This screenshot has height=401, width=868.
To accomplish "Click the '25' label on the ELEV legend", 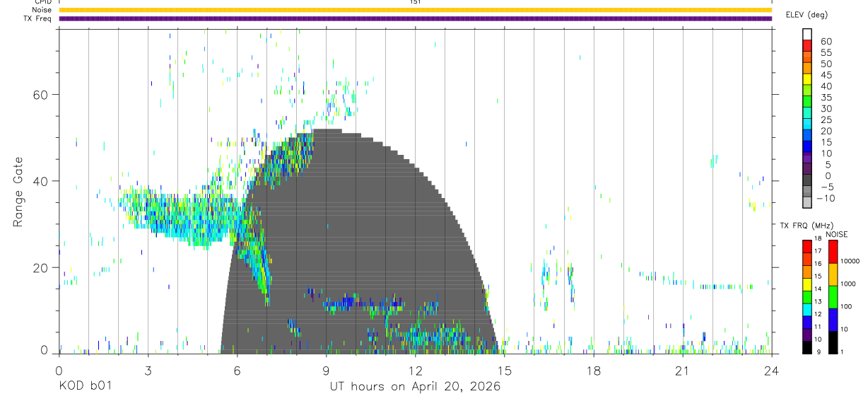I will click(x=826, y=120).
